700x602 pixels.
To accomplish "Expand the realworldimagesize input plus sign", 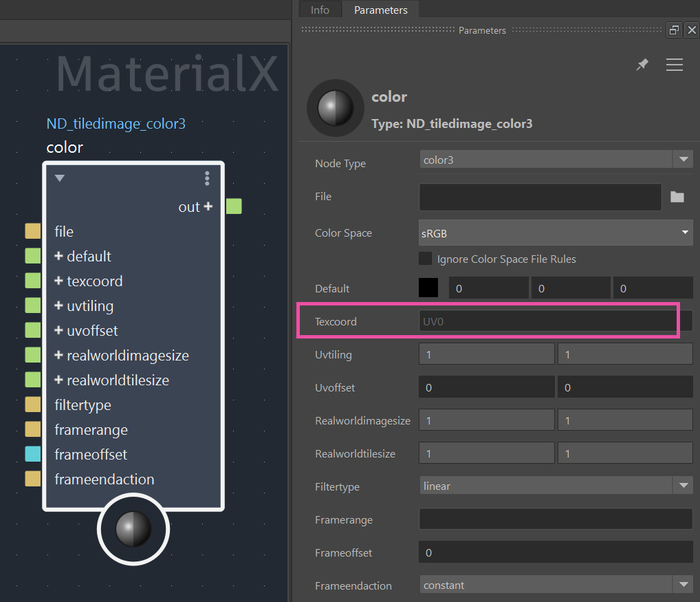I will coord(58,355).
